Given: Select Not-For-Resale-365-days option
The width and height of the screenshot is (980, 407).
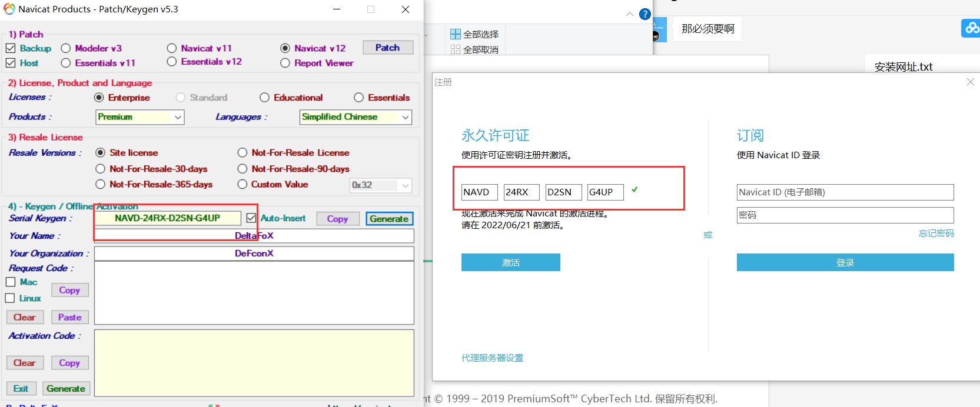Looking at the screenshot, I should (101, 185).
